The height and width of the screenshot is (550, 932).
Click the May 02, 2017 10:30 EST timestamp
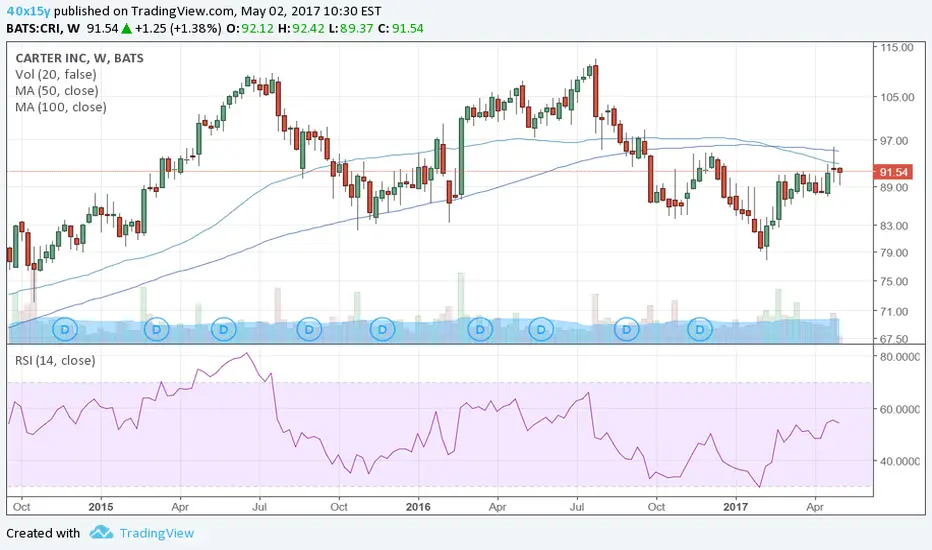click(x=311, y=11)
